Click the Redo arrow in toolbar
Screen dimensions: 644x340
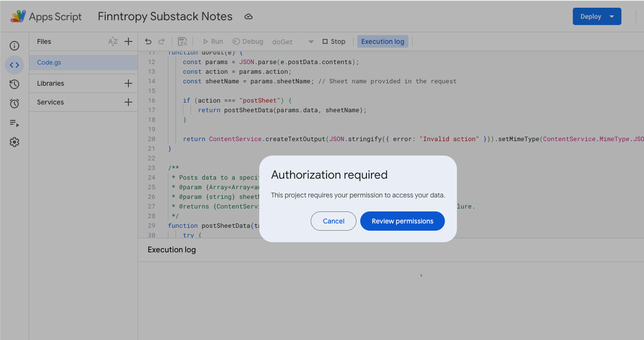pos(162,41)
